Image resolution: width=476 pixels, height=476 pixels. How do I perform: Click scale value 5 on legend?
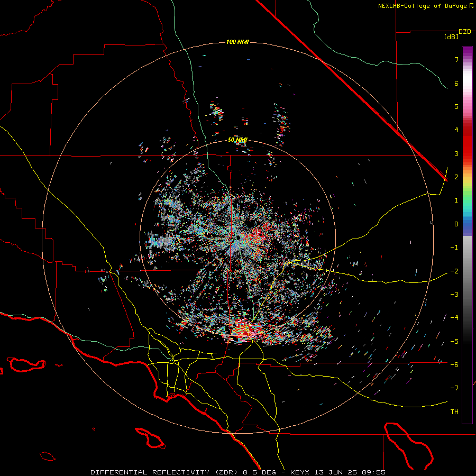456,106
